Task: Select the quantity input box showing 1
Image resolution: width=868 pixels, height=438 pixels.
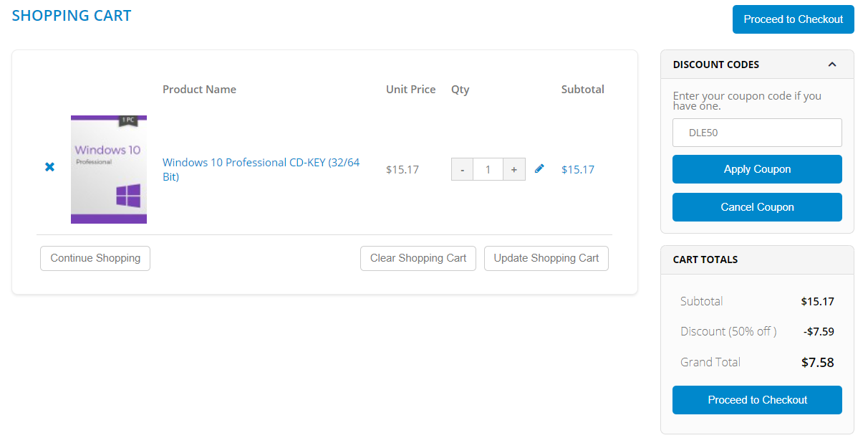Action: point(488,170)
